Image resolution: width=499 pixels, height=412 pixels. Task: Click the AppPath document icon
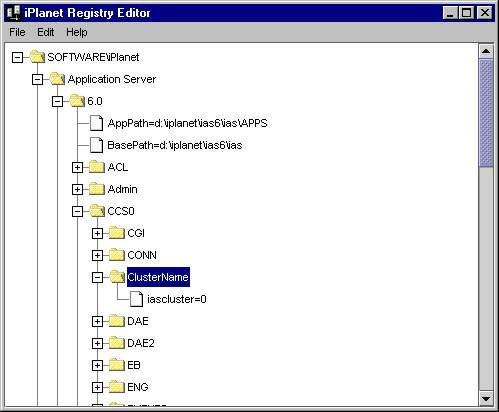coord(97,123)
